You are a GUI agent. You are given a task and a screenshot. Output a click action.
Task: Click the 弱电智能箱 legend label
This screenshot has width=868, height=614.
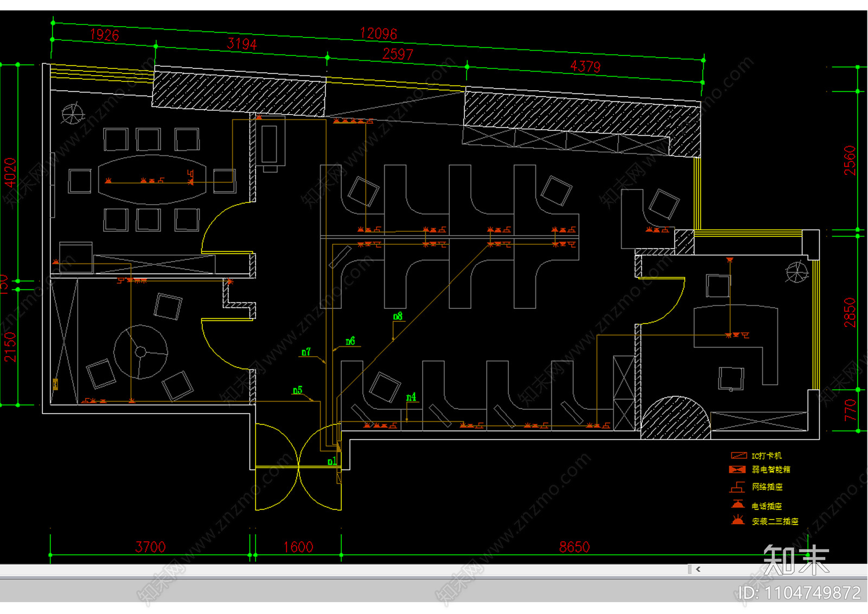[x=771, y=470]
